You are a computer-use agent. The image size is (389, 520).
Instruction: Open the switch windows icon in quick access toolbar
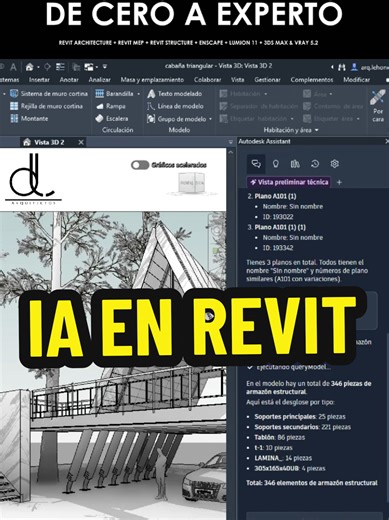point(89,67)
